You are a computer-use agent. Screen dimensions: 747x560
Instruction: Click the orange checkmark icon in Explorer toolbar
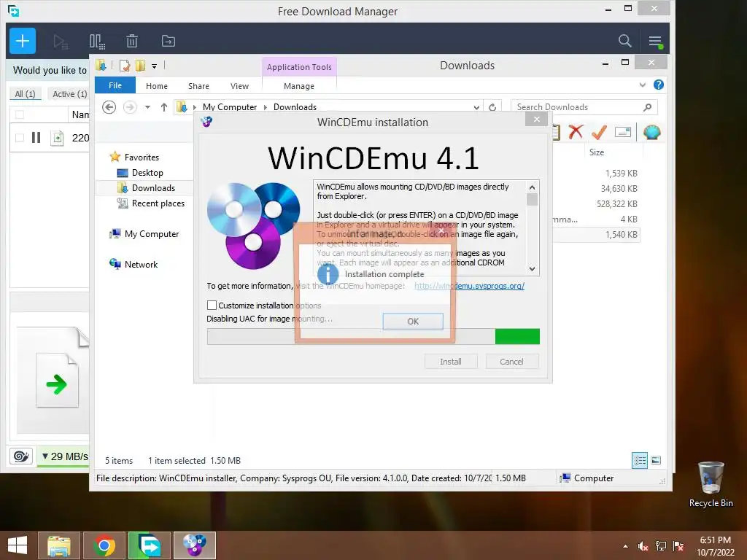[599, 132]
